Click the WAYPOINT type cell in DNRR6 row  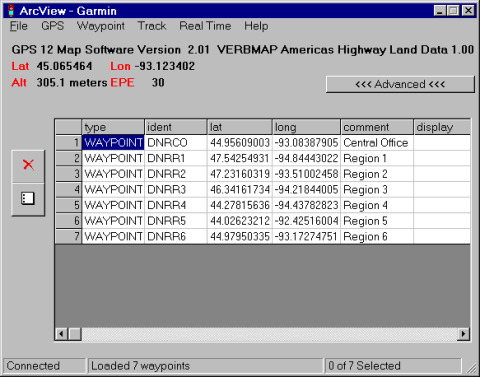[x=113, y=237]
